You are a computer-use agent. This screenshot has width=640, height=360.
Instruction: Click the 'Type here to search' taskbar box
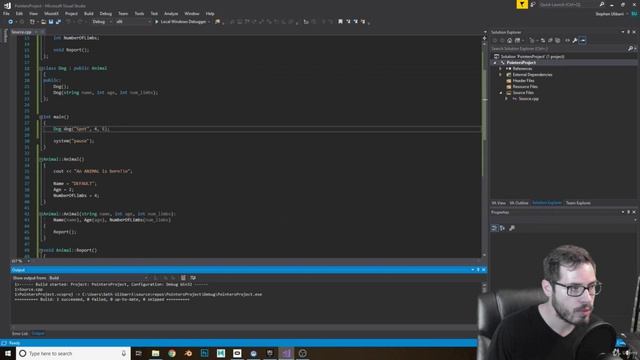click(73, 353)
